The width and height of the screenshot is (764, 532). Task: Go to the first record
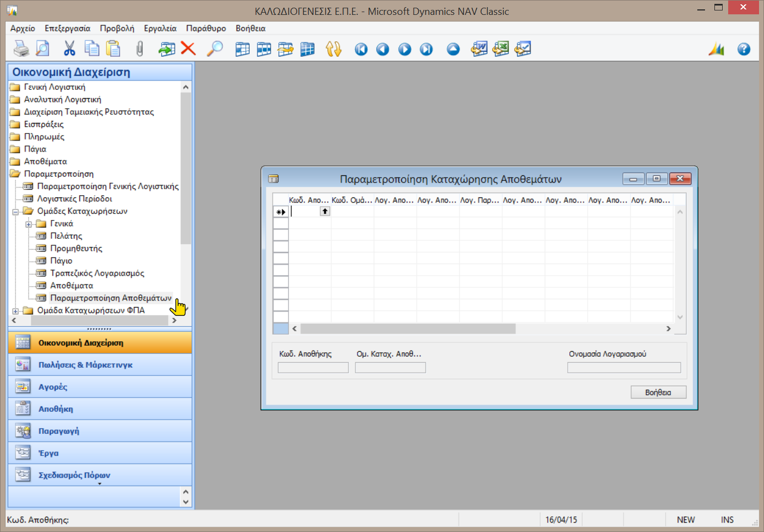361,50
